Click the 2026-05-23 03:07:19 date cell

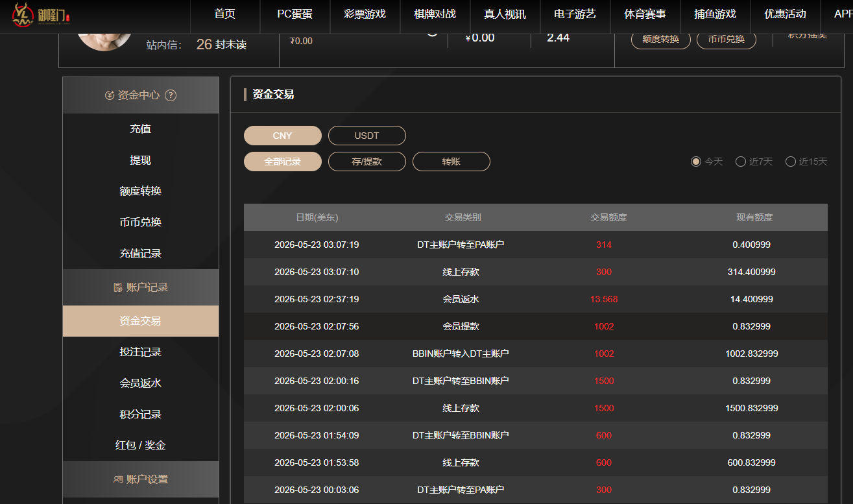pyautogui.click(x=317, y=245)
